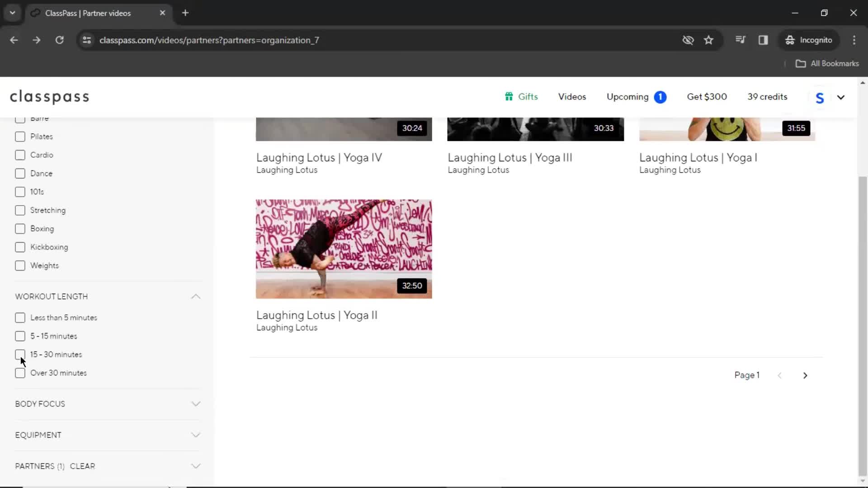Bookmark this page with the star icon
This screenshot has width=868, height=488.
tap(708, 40)
